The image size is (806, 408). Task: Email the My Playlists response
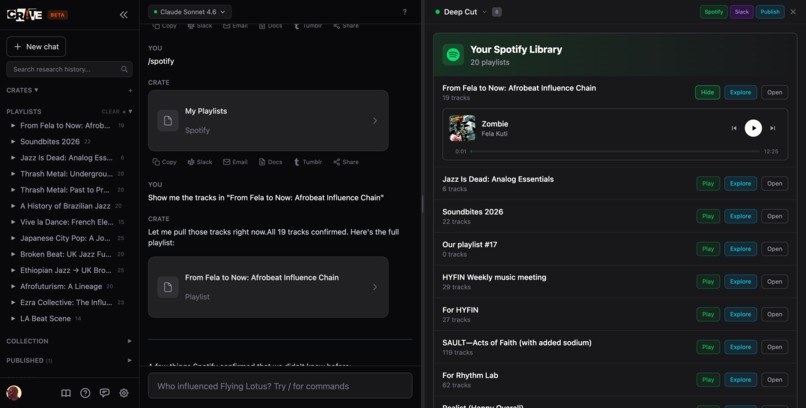[235, 162]
